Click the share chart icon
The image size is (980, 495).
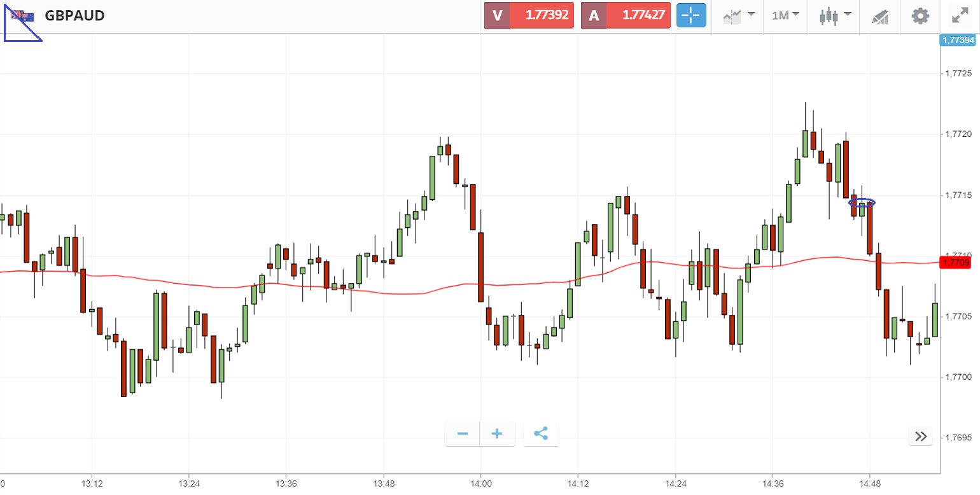pyautogui.click(x=541, y=434)
